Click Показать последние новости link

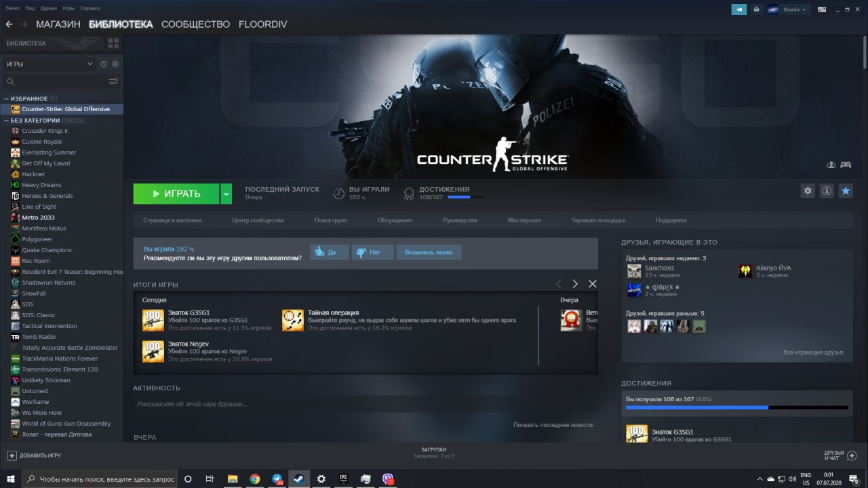point(553,425)
